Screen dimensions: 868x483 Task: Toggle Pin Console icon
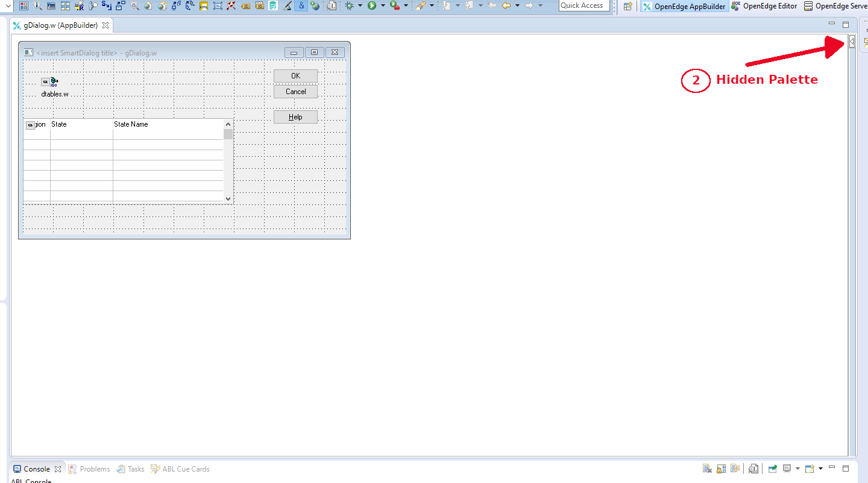pyautogui.click(x=772, y=469)
